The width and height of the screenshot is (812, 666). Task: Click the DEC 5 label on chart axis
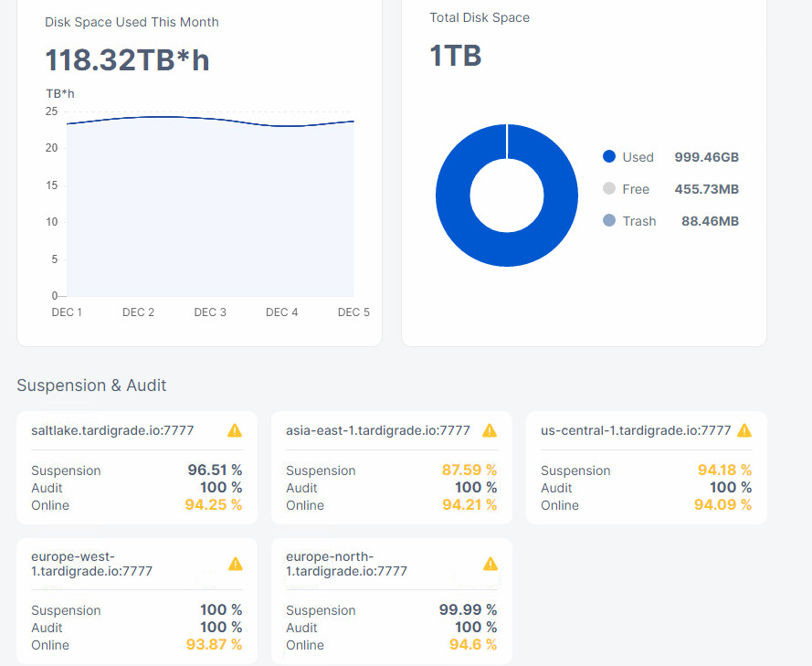pyautogui.click(x=353, y=312)
